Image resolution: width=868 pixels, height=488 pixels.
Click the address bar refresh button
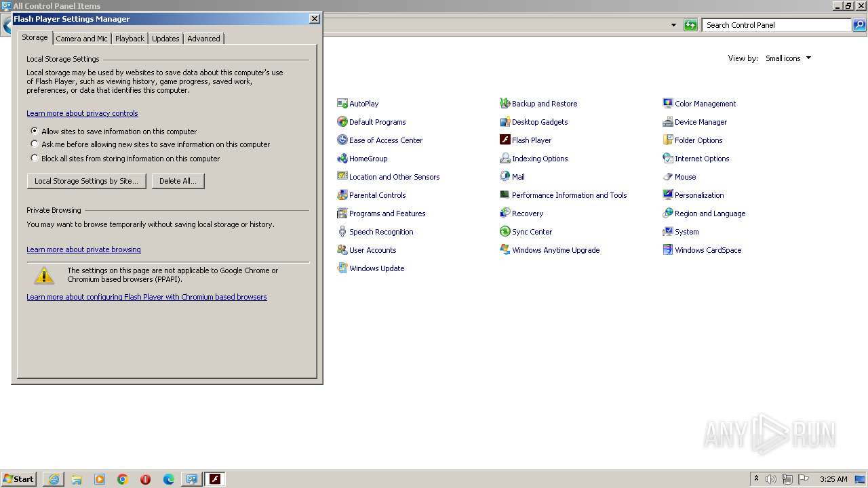(690, 25)
